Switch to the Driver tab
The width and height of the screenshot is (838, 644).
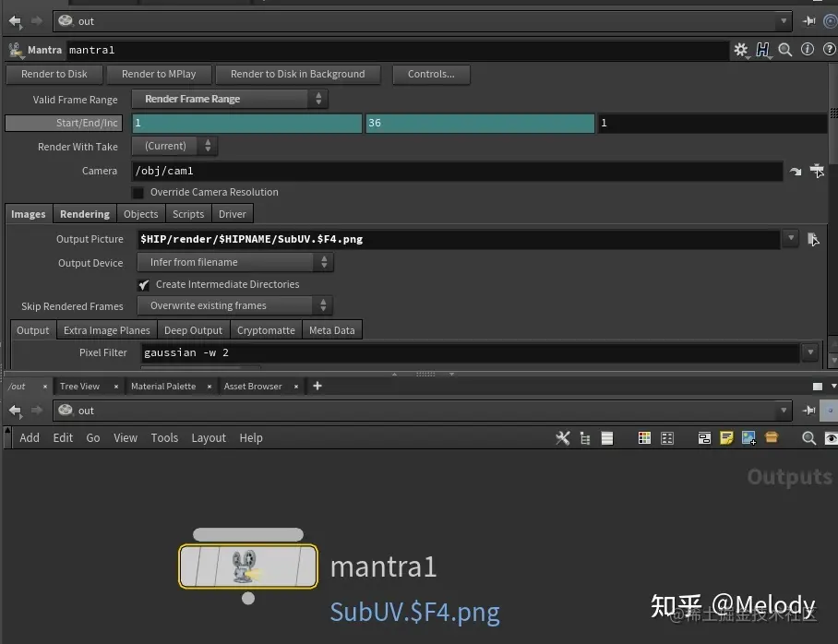(232, 214)
